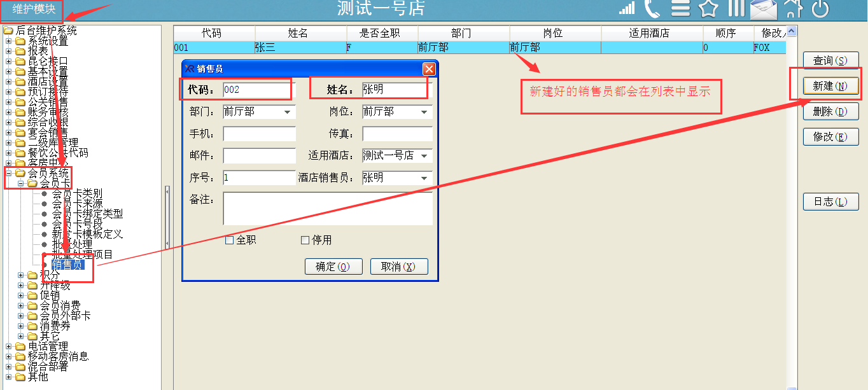Close the 销售员 dialog window
868x390 pixels.
[429, 69]
